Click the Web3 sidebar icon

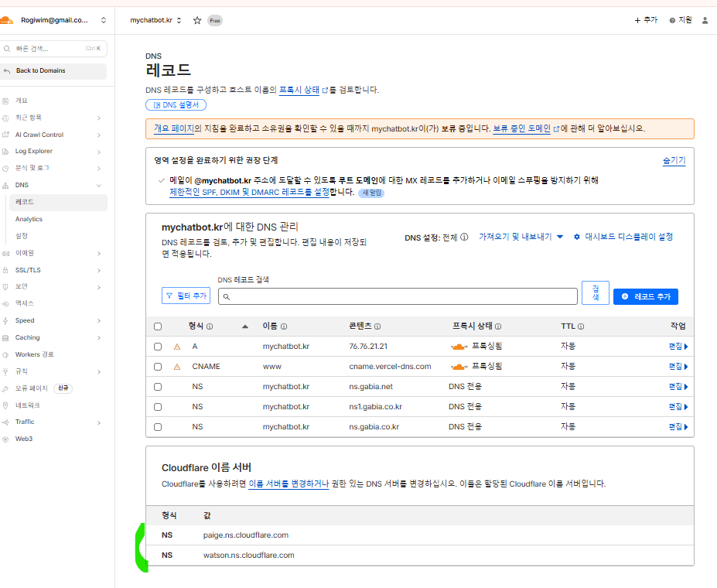coord(5,439)
